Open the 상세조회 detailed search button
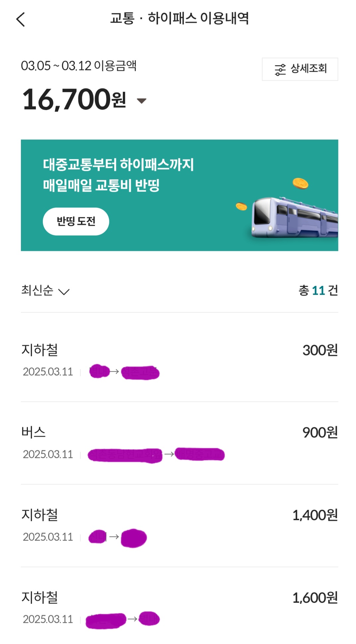The height and width of the screenshot is (644, 356). click(x=300, y=69)
